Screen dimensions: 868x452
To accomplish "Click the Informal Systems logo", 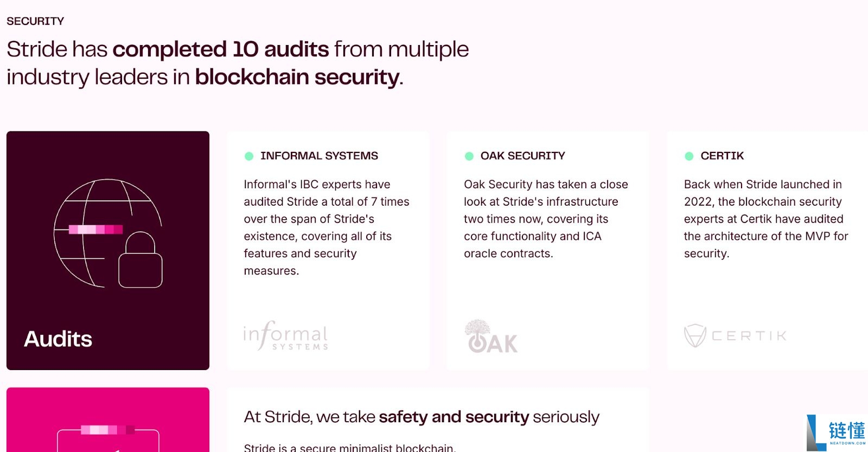I will tap(285, 335).
